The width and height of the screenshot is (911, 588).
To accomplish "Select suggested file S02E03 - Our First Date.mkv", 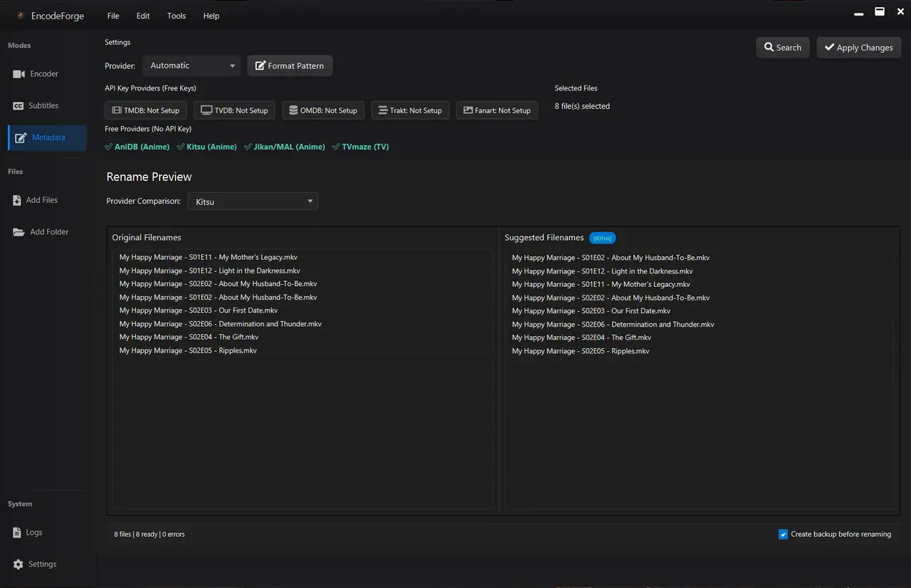I will pos(591,311).
